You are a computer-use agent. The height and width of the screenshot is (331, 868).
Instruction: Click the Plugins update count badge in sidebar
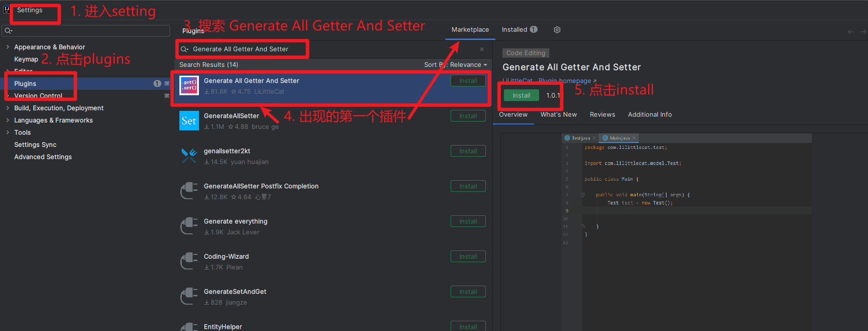(157, 83)
